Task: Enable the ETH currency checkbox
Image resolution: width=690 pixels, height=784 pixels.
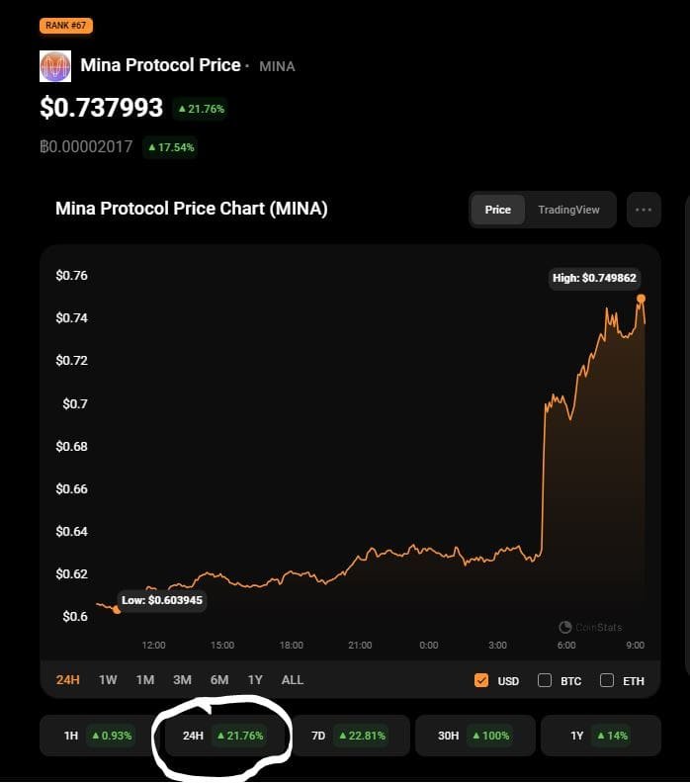Action: click(x=607, y=680)
